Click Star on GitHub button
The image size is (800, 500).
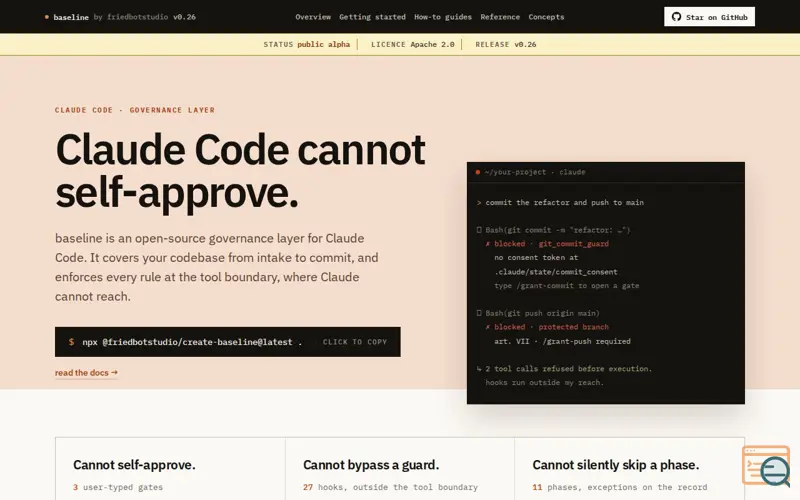pyautogui.click(x=710, y=17)
